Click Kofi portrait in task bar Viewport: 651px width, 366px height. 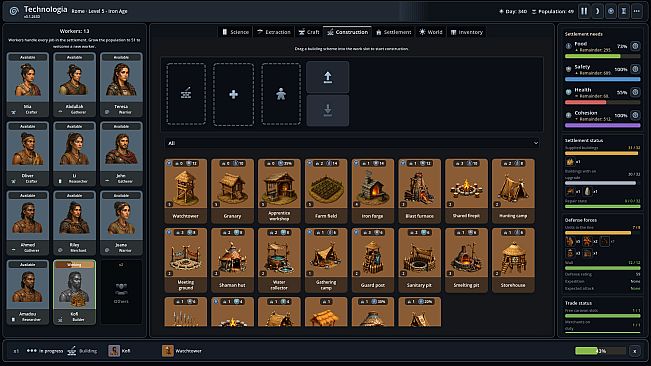(114, 351)
